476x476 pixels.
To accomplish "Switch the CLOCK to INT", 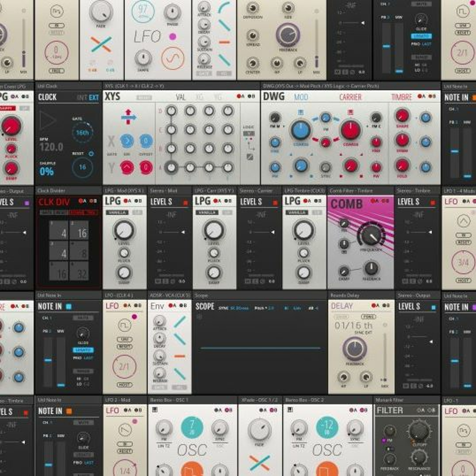I will (x=82, y=98).
